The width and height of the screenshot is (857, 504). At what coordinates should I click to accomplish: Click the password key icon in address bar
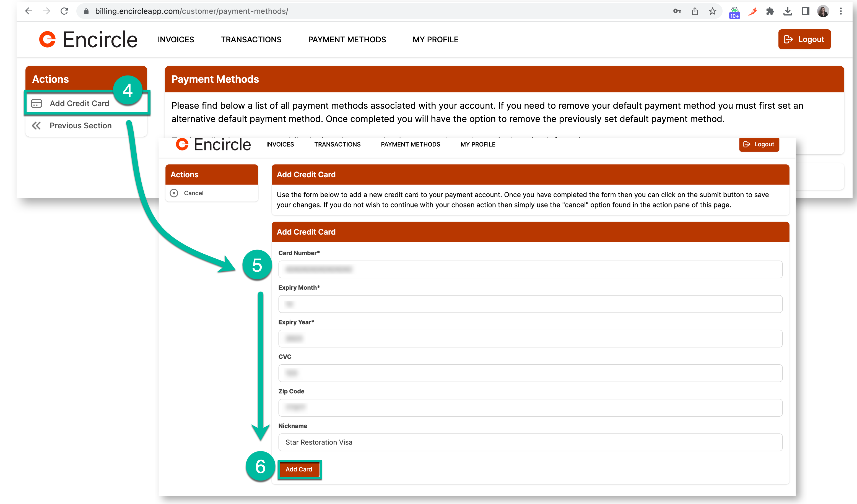click(x=677, y=11)
